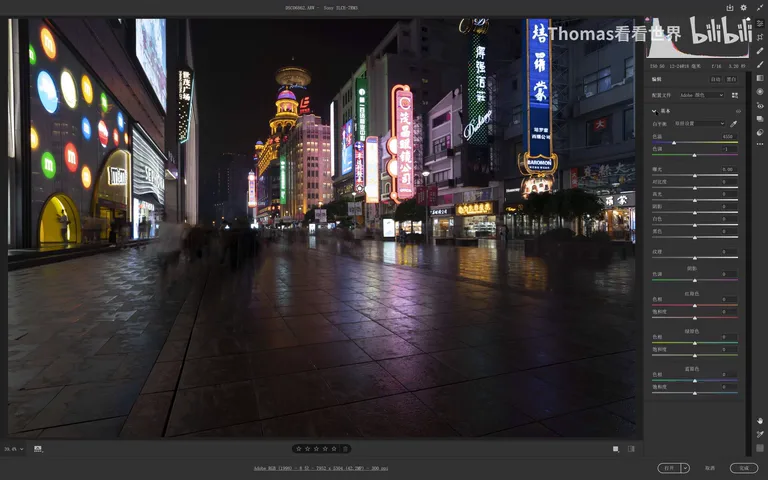Open the zoom level dropdown
Screen dimensions: 768x480
tap(14, 449)
